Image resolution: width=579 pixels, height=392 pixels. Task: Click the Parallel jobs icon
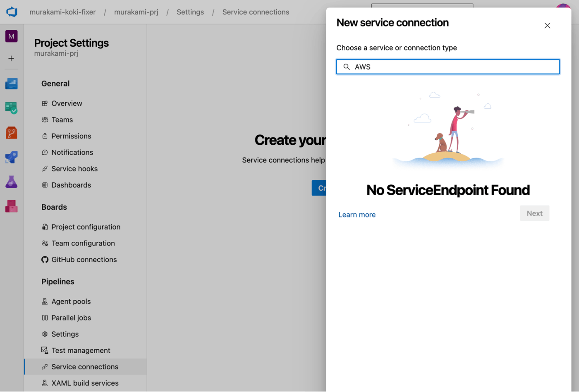pyautogui.click(x=45, y=318)
